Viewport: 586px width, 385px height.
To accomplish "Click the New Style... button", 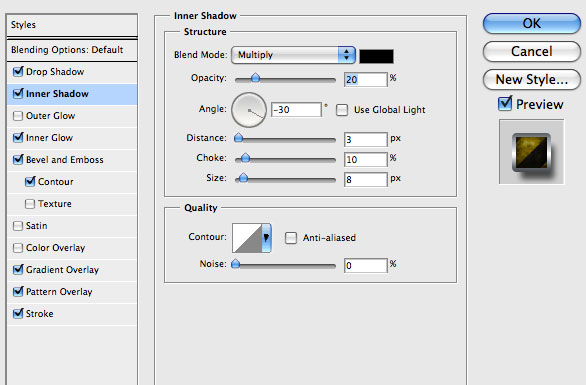I will point(531,79).
